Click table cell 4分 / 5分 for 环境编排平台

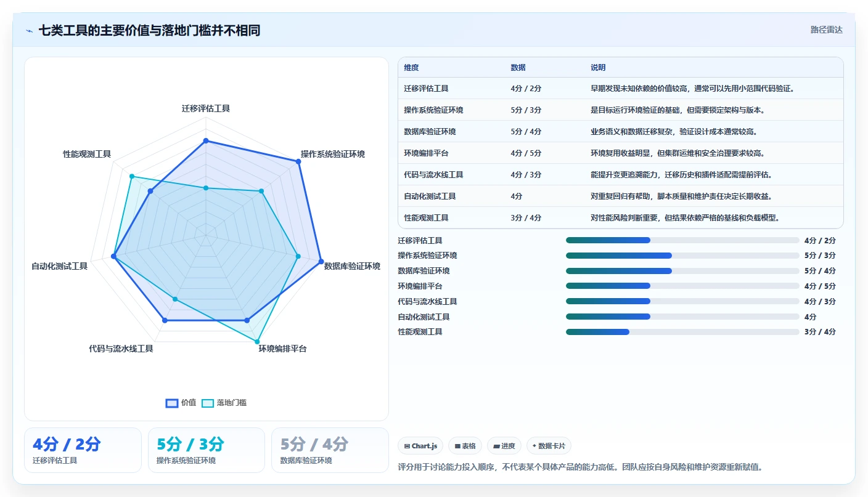point(526,153)
